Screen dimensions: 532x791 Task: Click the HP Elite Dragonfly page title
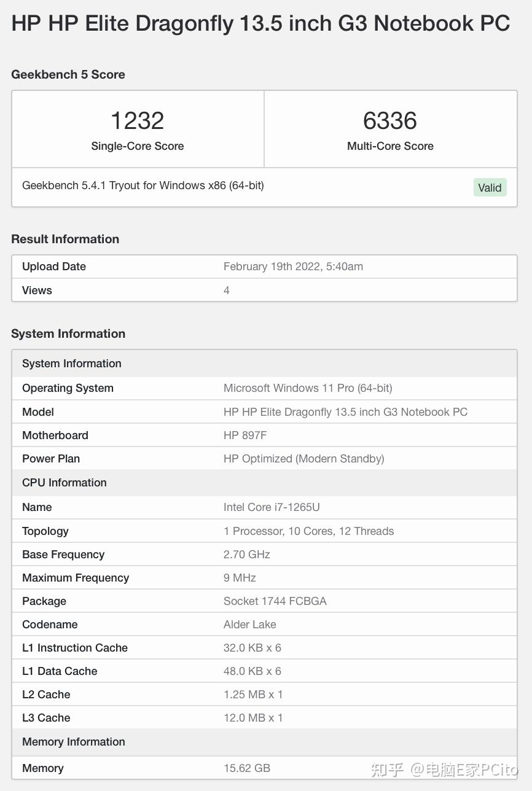[x=260, y=23]
